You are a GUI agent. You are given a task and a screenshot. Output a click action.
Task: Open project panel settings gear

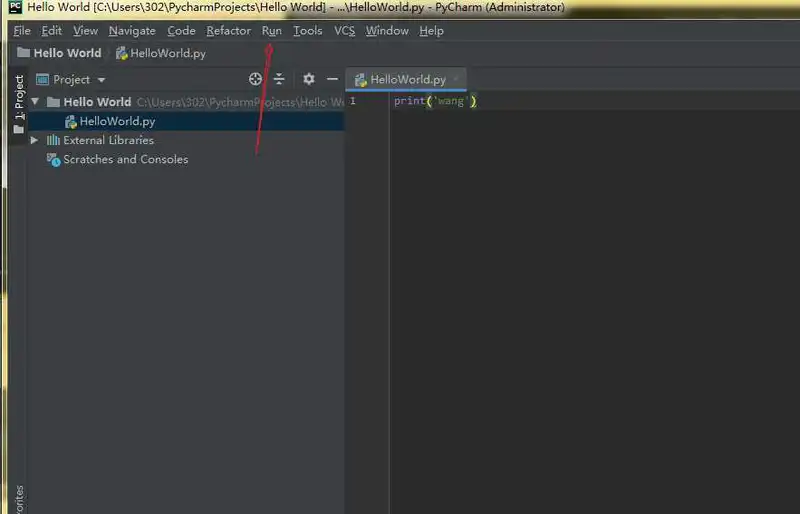(309, 79)
